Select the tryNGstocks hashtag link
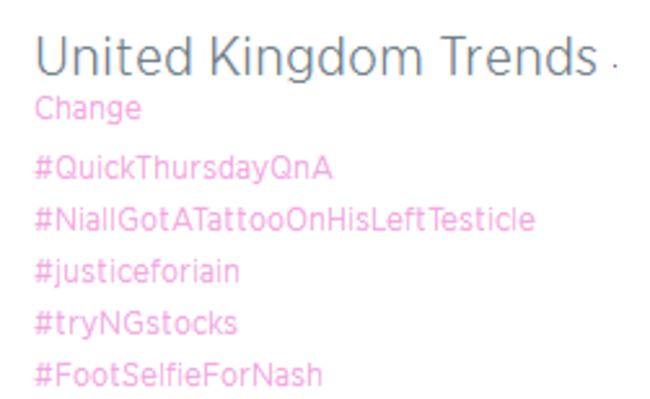The height and width of the screenshot is (399, 650). pos(136,324)
